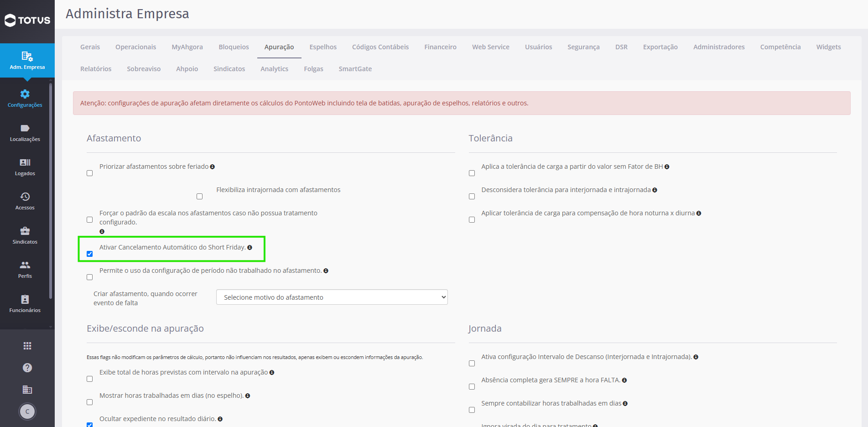Info icon beside Ativar Cancelamento Automático Short Friday
The image size is (868, 427).
[250, 248]
